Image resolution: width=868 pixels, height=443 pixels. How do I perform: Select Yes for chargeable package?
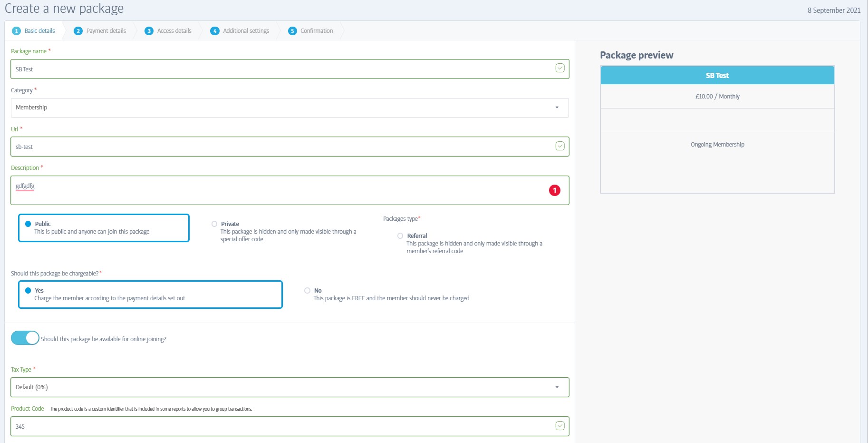(28, 290)
